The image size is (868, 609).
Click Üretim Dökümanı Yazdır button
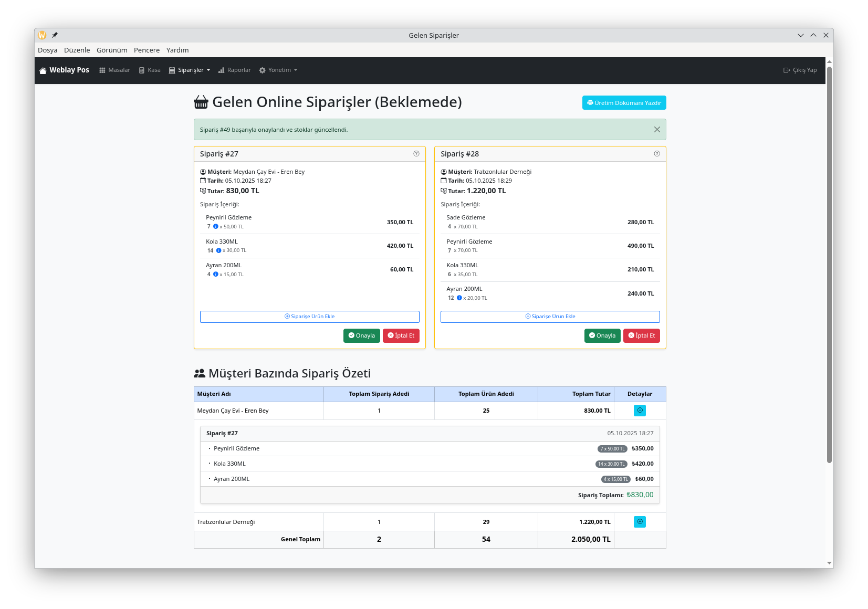click(624, 103)
